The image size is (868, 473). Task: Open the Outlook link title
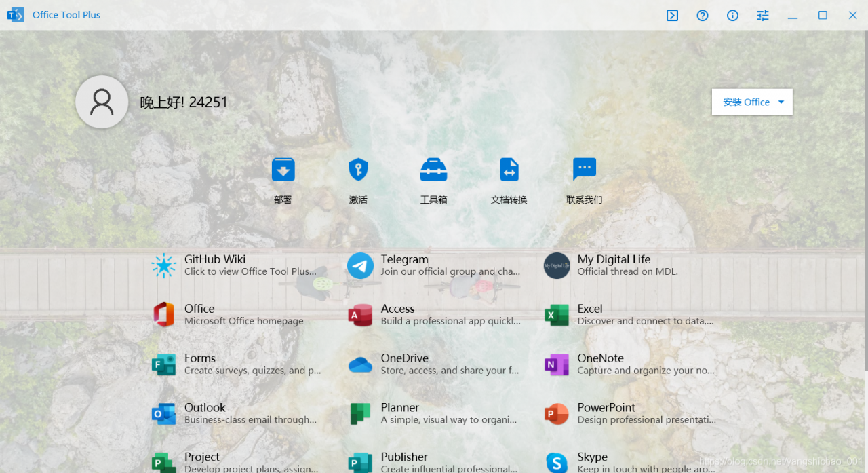(205, 408)
